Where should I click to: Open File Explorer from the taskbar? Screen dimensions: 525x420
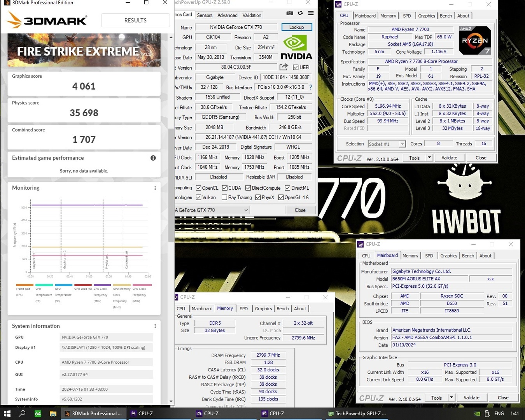pos(53,413)
